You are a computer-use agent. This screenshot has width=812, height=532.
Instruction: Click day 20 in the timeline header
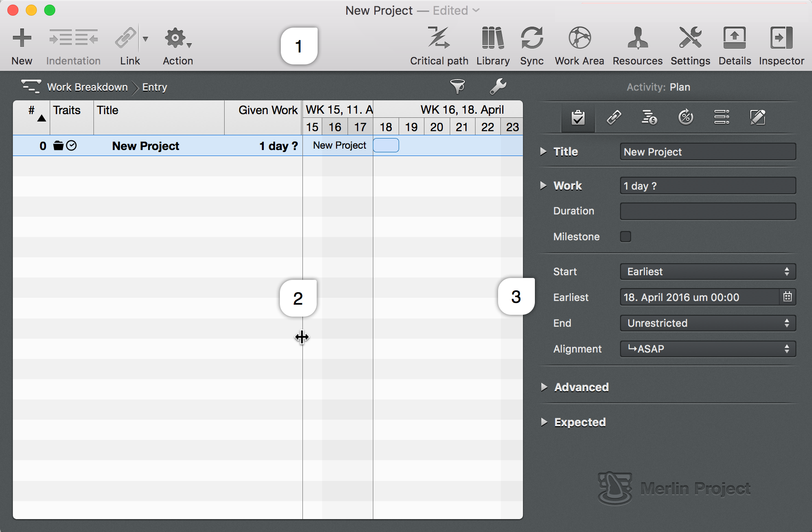point(436,127)
